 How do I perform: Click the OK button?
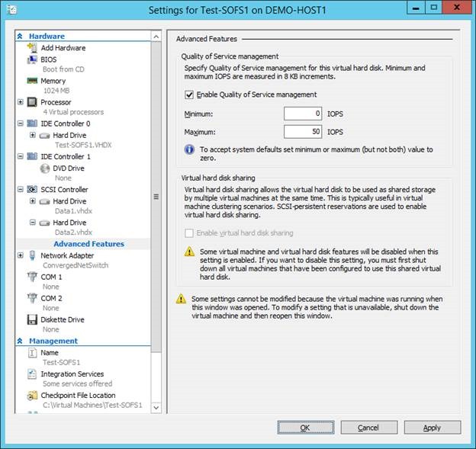point(304,428)
